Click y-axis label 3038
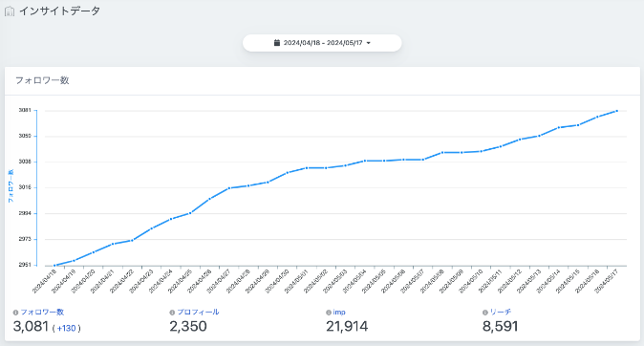The image size is (644, 346). coord(25,162)
